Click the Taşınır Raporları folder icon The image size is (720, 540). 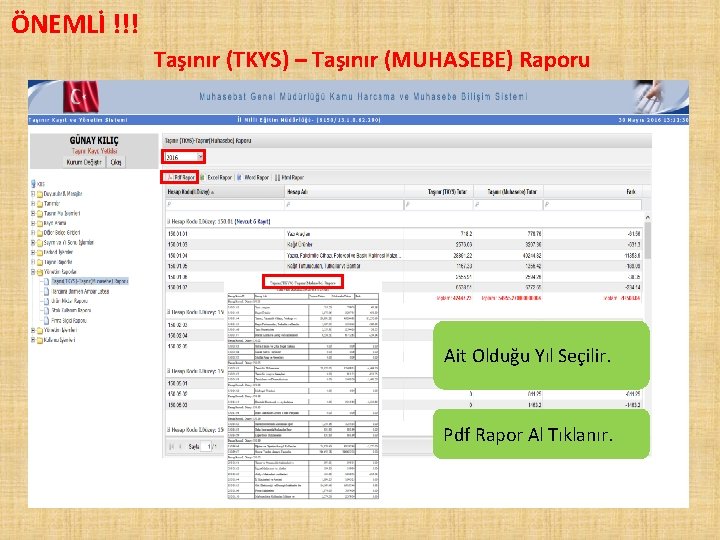point(40,262)
